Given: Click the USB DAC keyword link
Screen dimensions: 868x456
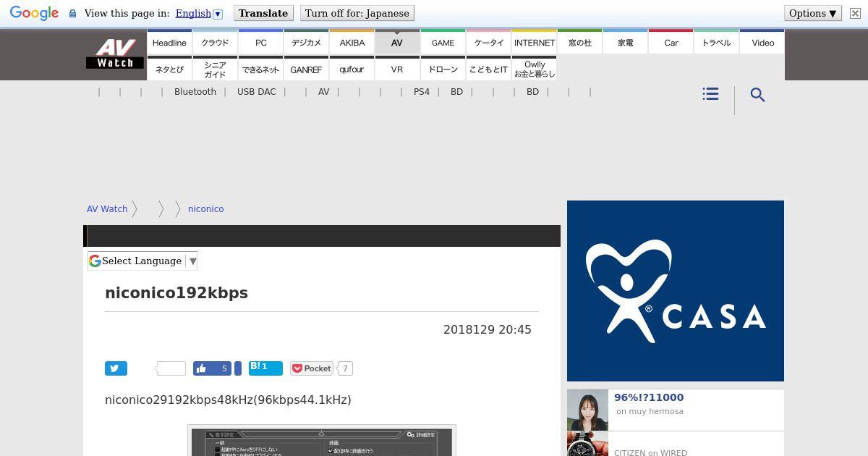Looking at the screenshot, I should [256, 92].
